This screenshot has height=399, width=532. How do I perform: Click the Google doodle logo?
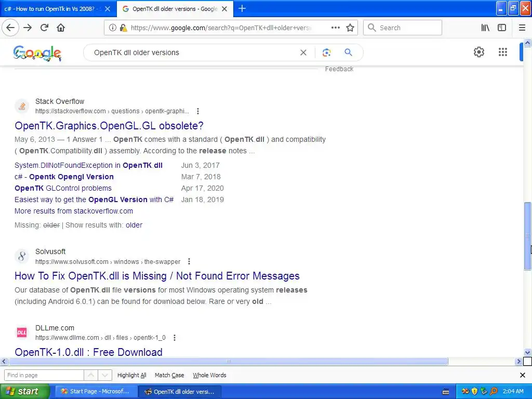[37, 54]
